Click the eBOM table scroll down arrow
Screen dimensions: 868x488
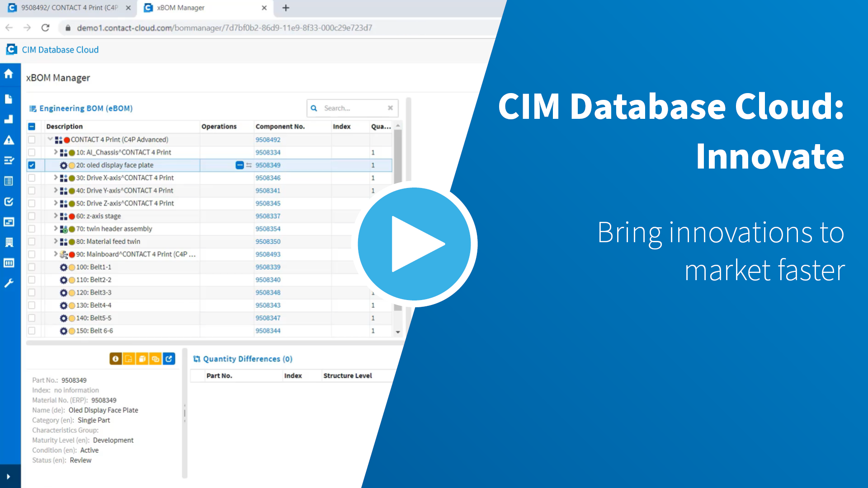pos(398,332)
